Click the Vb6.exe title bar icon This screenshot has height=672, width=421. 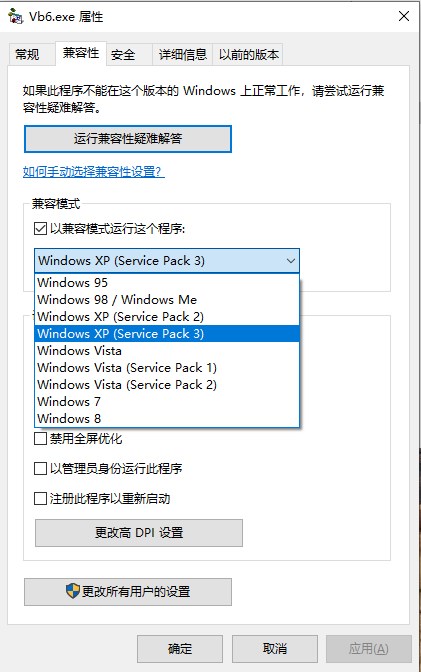pos(15,16)
